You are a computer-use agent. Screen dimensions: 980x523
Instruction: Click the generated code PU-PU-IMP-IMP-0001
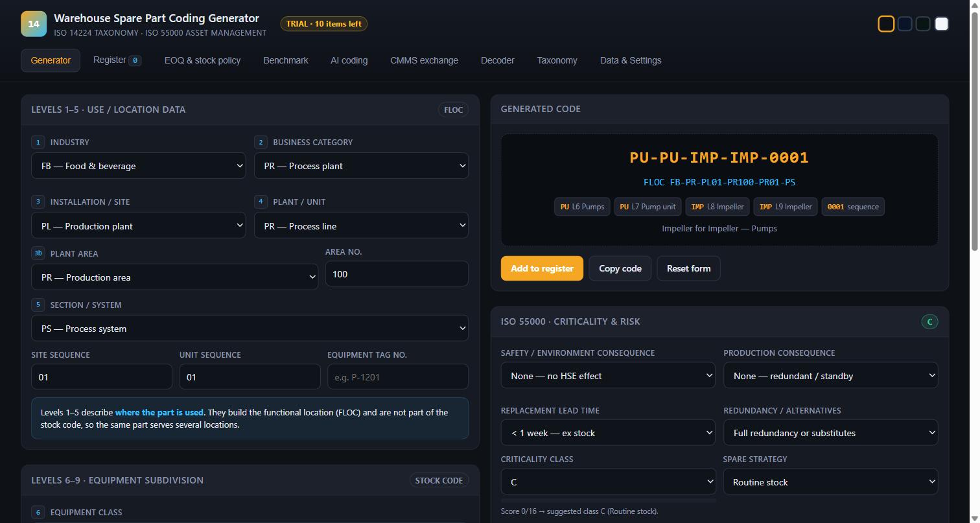pos(719,157)
